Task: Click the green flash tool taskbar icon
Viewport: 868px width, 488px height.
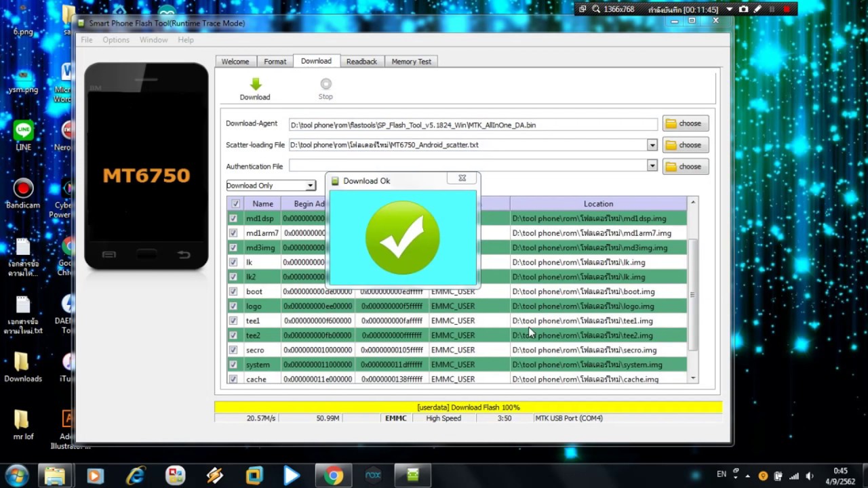Action: pos(412,476)
